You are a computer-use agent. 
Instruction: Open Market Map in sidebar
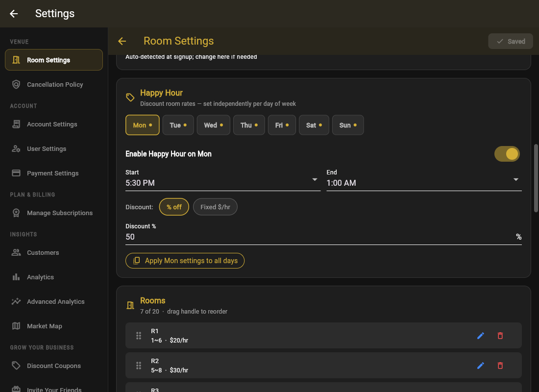pyautogui.click(x=54, y=326)
